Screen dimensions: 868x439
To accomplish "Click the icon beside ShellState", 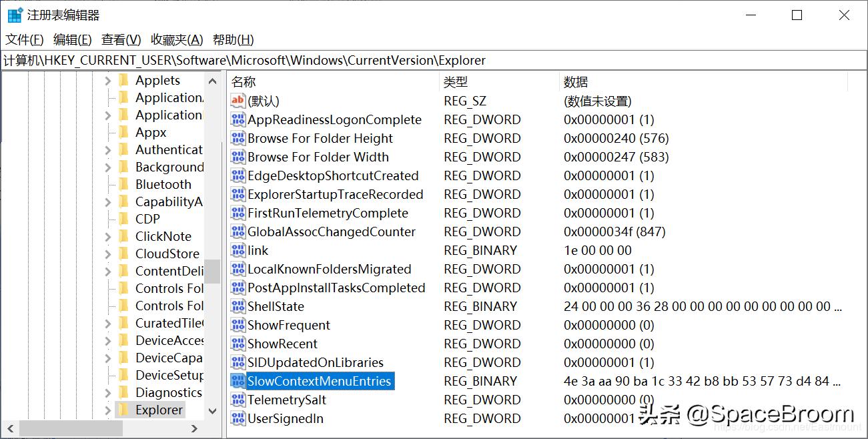I will coord(238,306).
